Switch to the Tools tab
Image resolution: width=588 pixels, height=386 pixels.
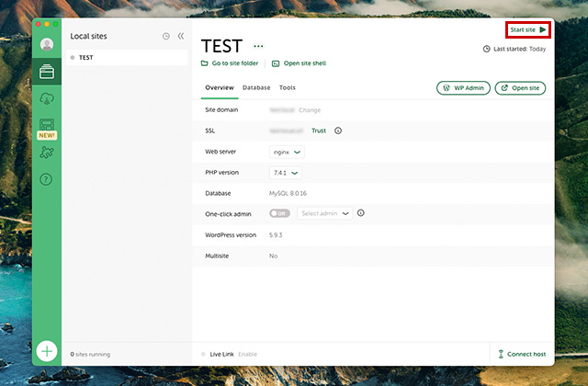(288, 88)
